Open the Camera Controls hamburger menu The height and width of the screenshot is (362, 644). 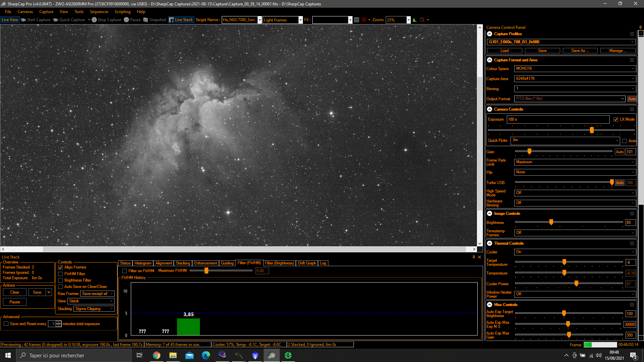coord(632,109)
